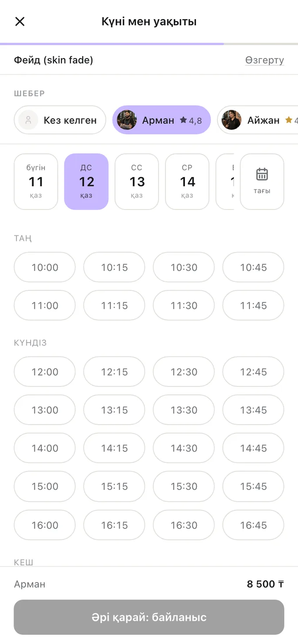Select the date дс 12

click(86, 182)
